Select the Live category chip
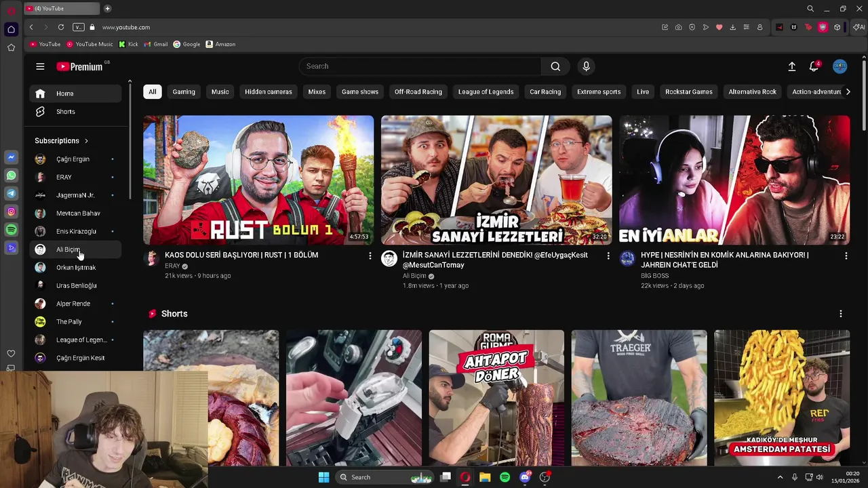Viewport: 868px width, 488px height. point(643,91)
